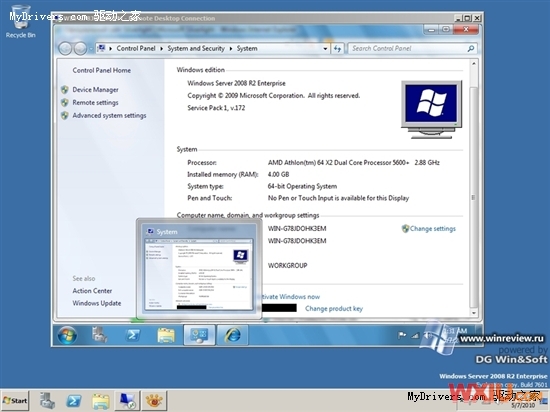Click the Start button on local taskbar
Image resolution: width=550 pixels, height=412 pixels.
pyautogui.click(x=15, y=400)
